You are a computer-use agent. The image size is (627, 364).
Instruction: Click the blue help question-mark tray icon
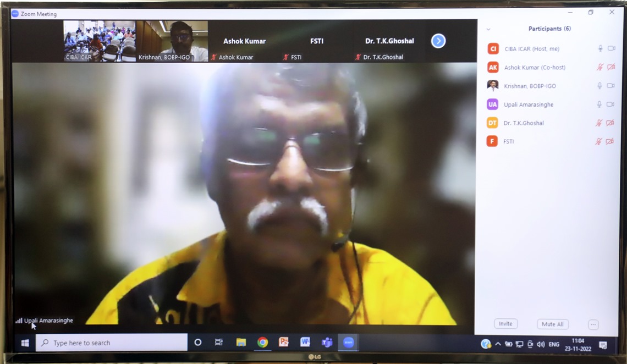(486, 344)
